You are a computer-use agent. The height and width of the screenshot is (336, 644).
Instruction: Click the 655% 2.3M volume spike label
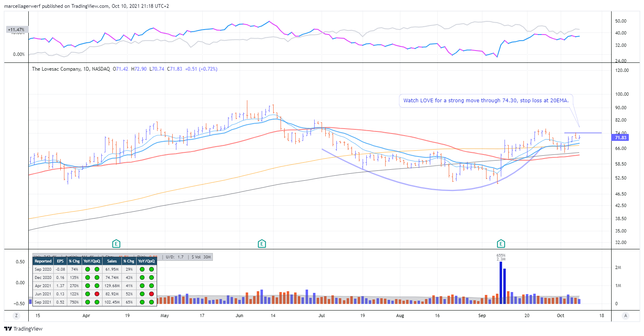(x=501, y=257)
